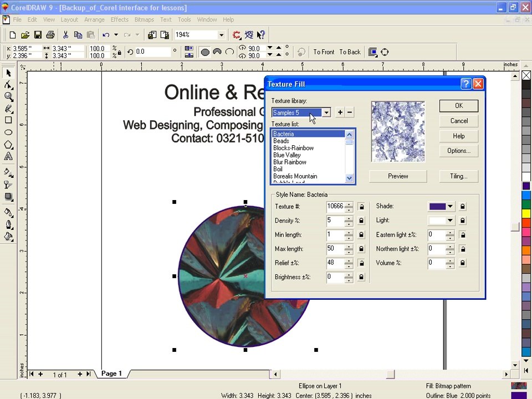
Task: Open the Outline tool flyout
Action: pyautogui.click(x=8, y=224)
